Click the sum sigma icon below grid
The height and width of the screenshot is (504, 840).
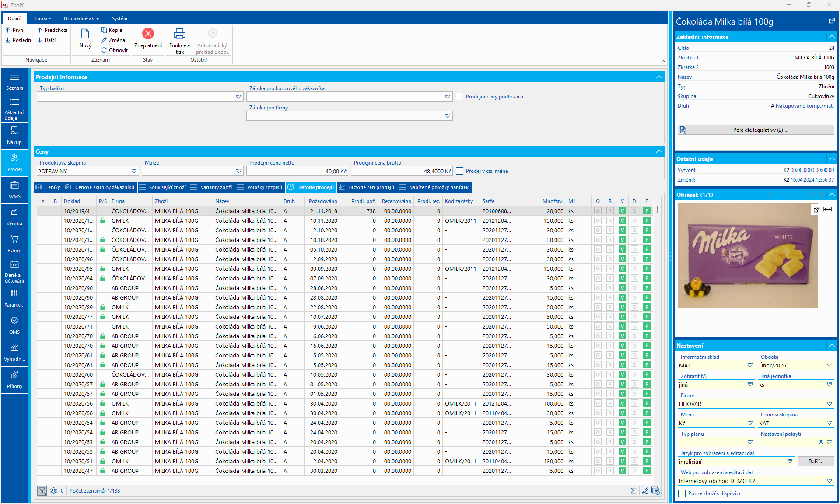pyautogui.click(x=633, y=491)
